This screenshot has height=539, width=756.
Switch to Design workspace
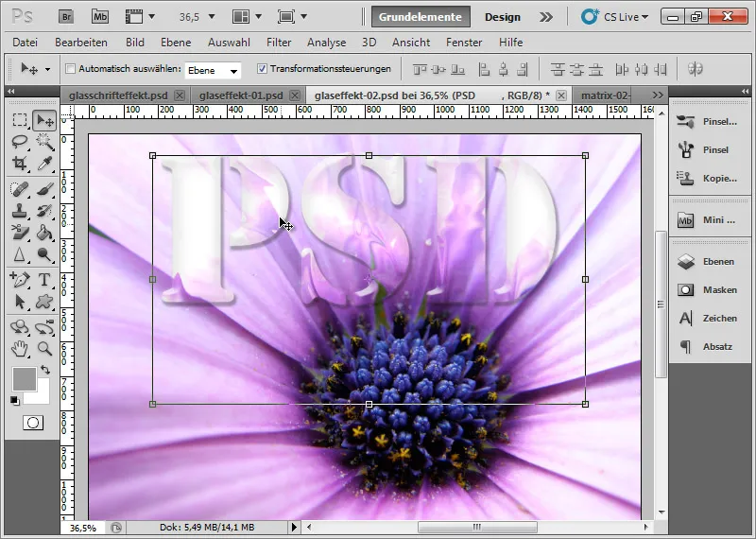tap(503, 17)
